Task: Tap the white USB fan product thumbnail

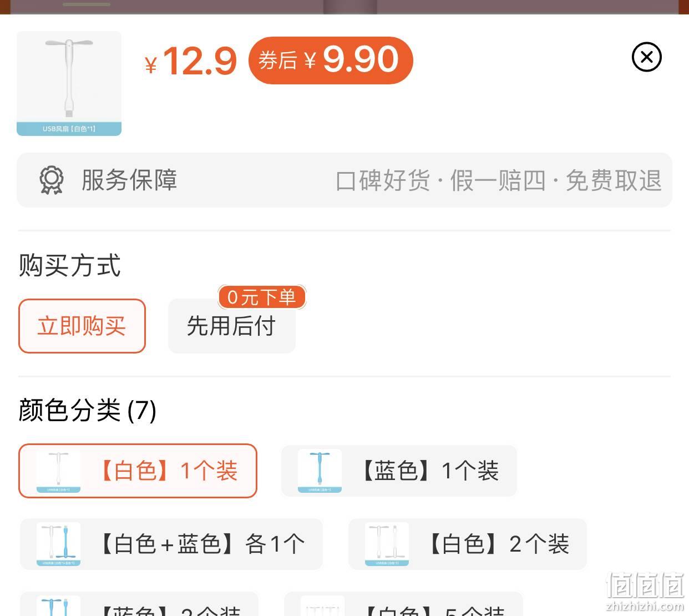Action: [x=69, y=83]
